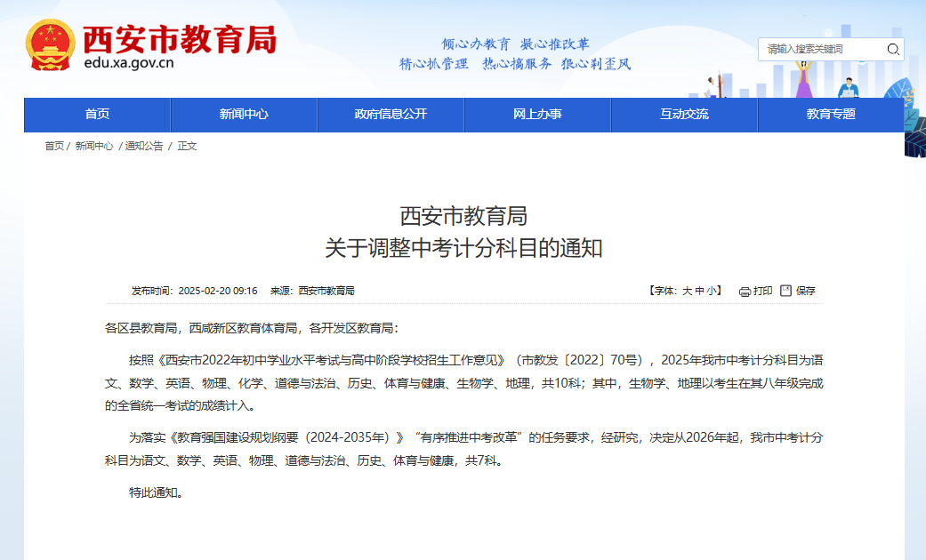The image size is (926, 560).
Task: Click the printer icon beside 打印
Action: point(745,291)
